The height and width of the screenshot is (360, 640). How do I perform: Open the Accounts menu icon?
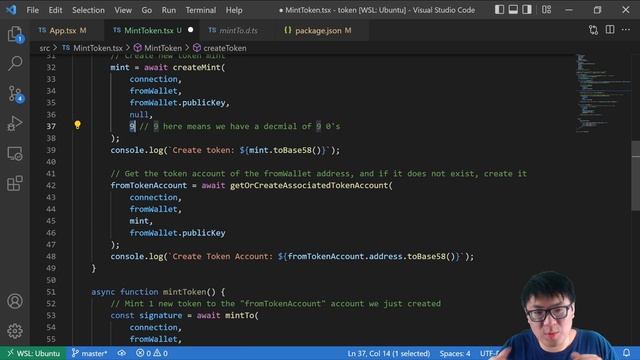click(x=15, y=301)
